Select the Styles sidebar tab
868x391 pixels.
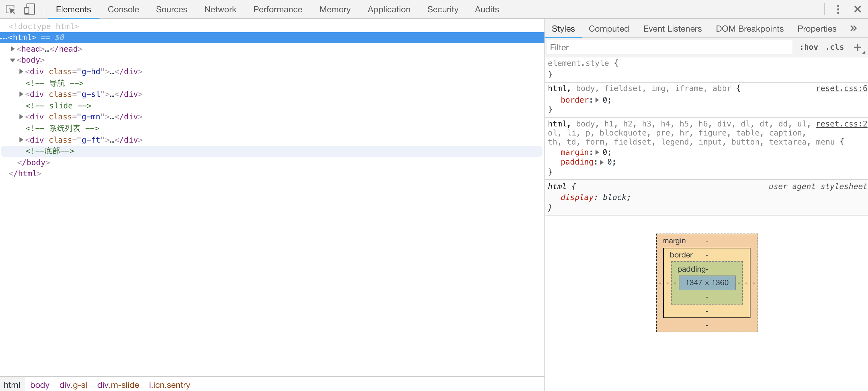(563, 29)
